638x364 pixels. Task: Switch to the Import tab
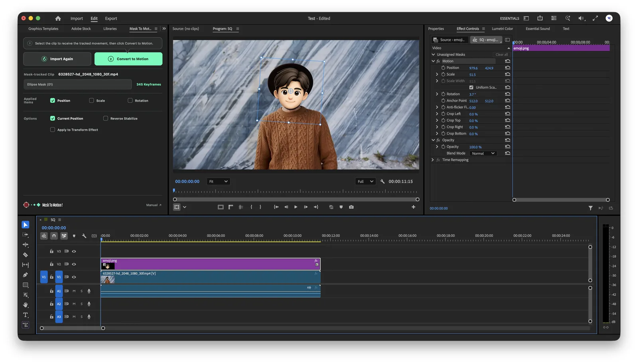[x=77, y=18]
